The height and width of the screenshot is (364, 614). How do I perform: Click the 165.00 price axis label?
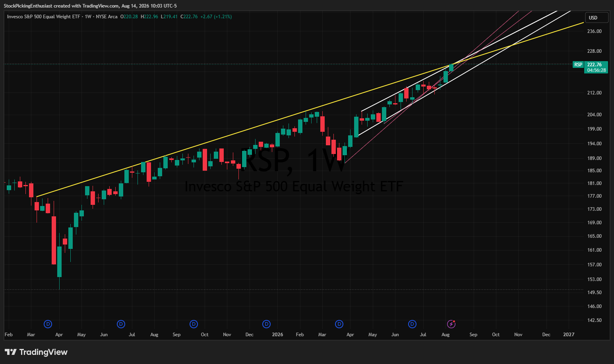(x=594, y=236)
